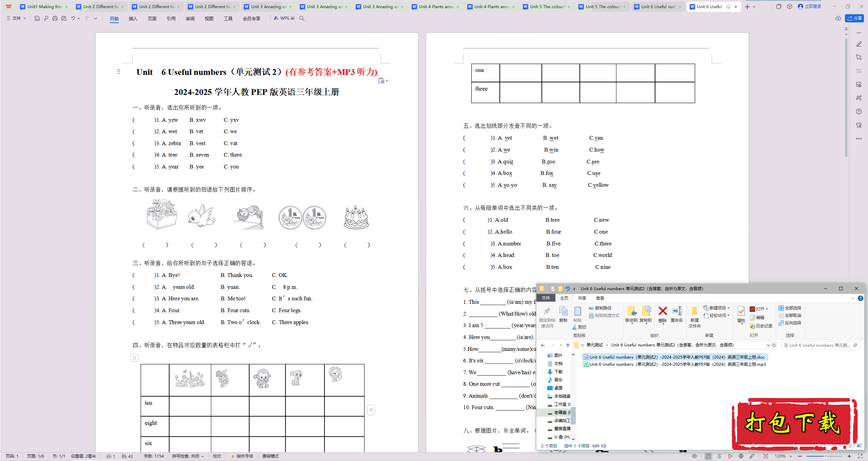The height and width of the screenshot is (461, 868).
Task: Click zoom out minus in status bar
Action: click(x=800, y=456)
